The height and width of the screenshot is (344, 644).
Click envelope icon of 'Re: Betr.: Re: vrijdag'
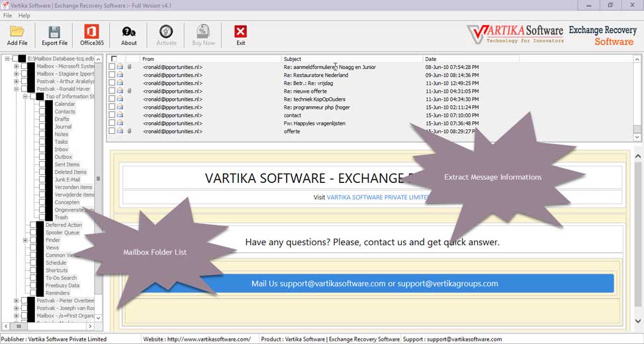[120, 83]
